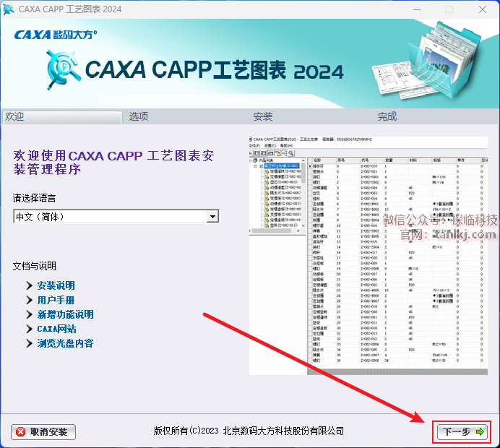
Task: Click the 下一步 next button
Action: [462, 431]
